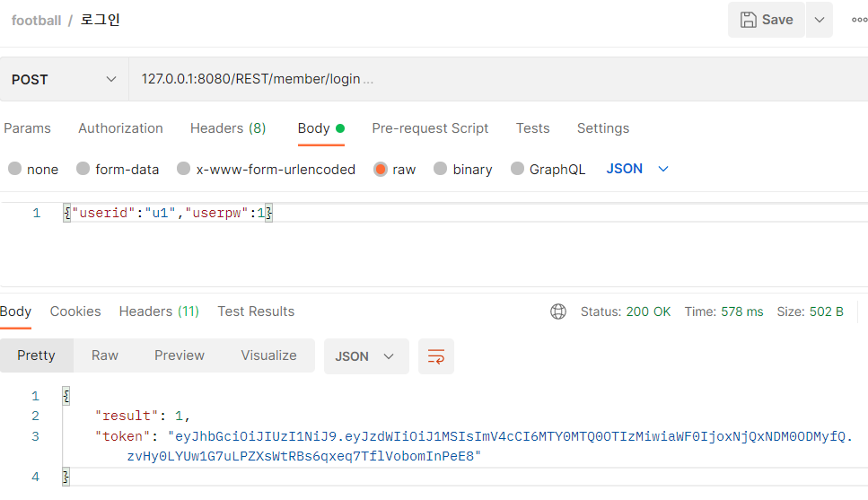Select x-www-form-urlencoded radio option

click(184, 169)
